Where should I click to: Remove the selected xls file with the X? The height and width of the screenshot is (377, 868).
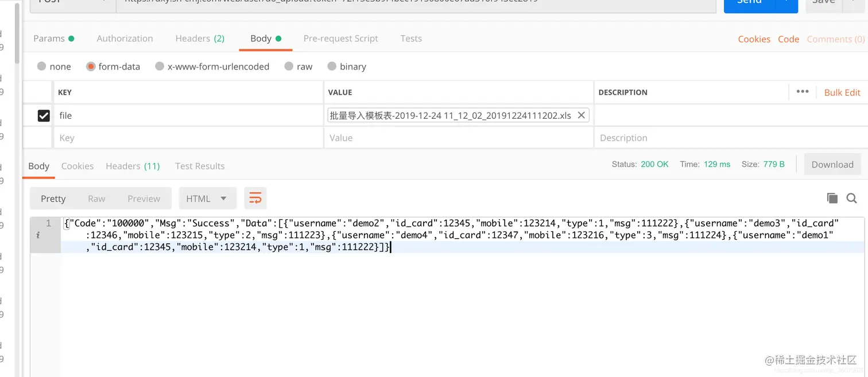tap(581, 115)
